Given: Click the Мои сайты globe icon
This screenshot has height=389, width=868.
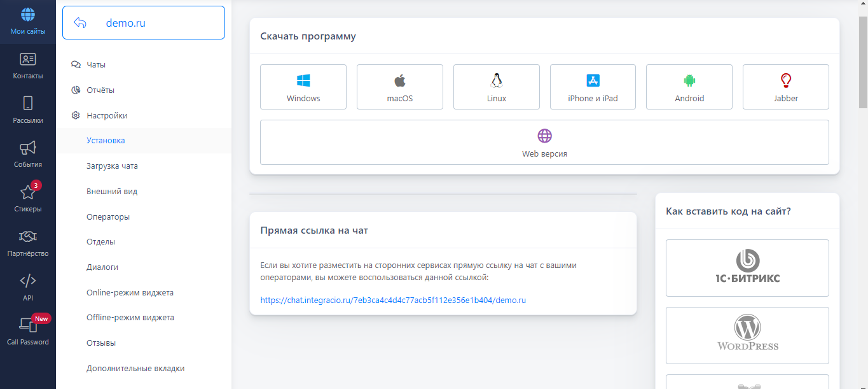Looking at the screenshot, I should tap(28, 22).
